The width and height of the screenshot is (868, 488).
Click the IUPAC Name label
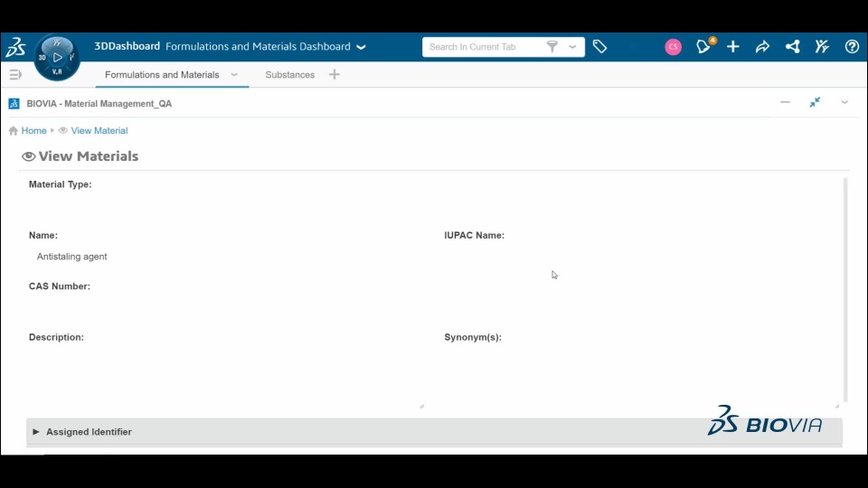coord(475,235)
